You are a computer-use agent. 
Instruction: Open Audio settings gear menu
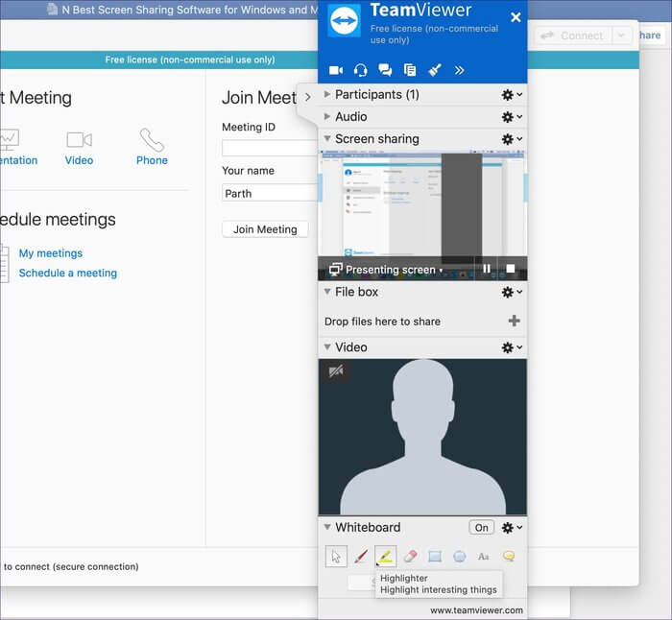click(512, 117)
